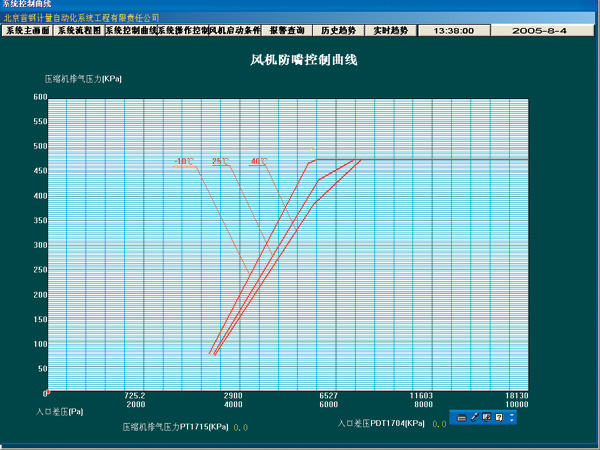Click the -10℃ curve label
This screenshot has width=600, height=450.
[x=184, y=161]
